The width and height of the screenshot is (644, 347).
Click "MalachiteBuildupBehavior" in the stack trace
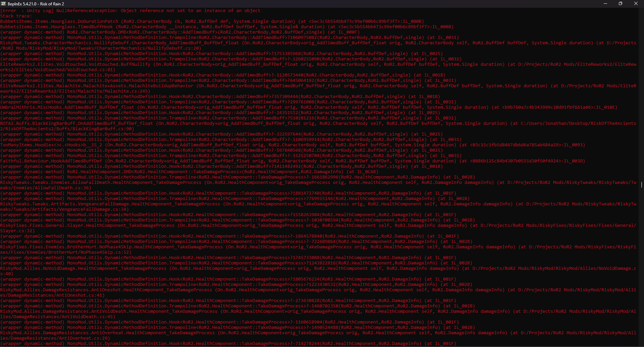coord(161,86)
